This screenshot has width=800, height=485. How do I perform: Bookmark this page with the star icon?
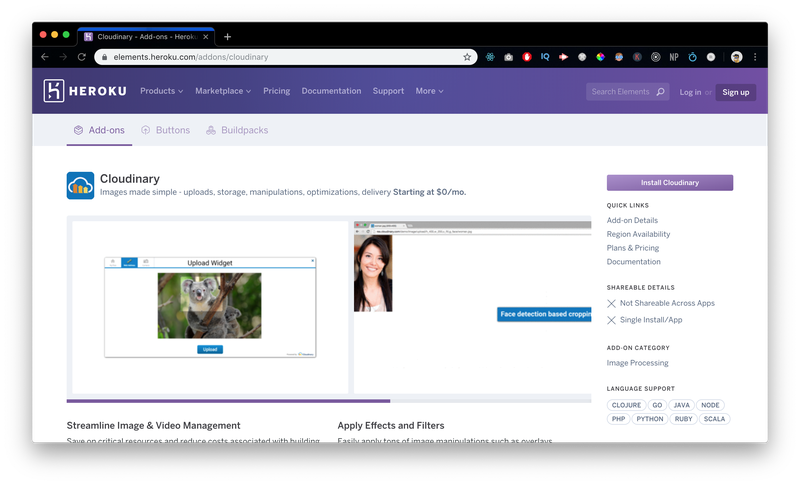click(x=467, y=57)
